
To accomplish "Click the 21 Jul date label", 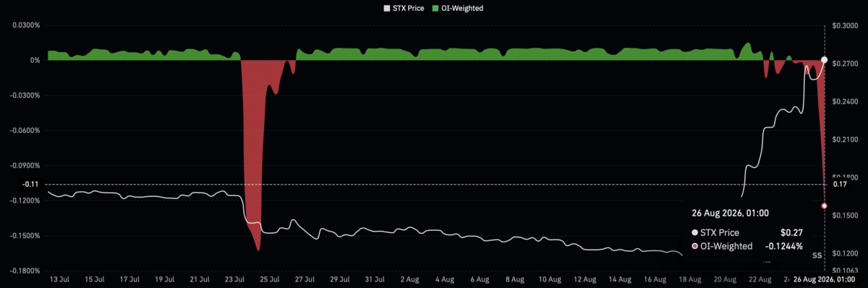I will point(199,279).
